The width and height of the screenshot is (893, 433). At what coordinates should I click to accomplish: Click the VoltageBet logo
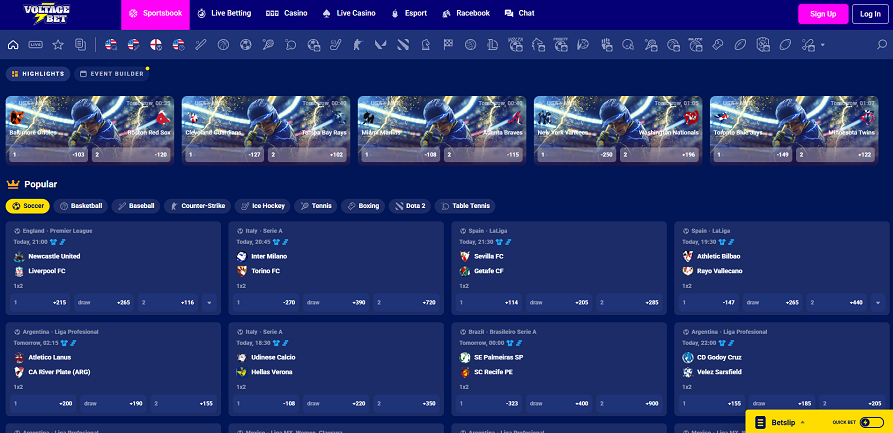click(x=47, y=14)
